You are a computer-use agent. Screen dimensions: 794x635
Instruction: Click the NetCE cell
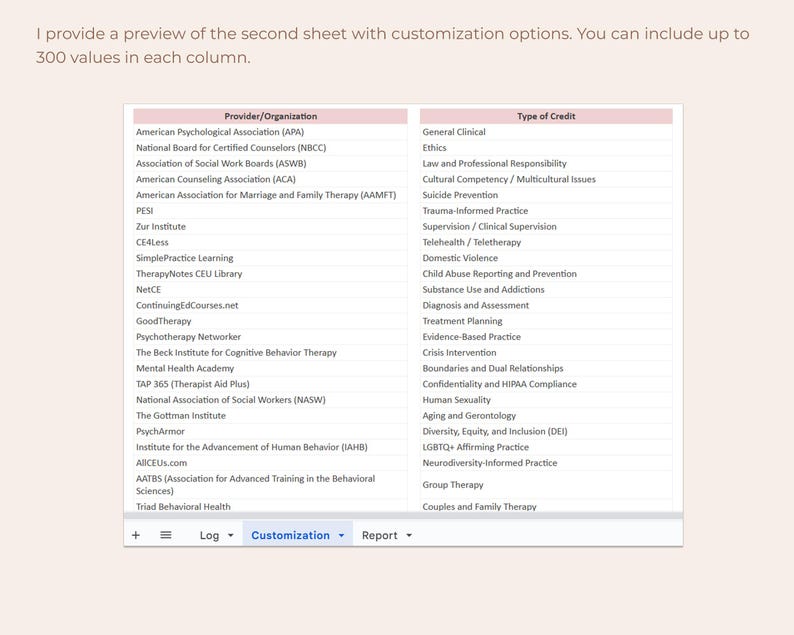coord(270,290)
